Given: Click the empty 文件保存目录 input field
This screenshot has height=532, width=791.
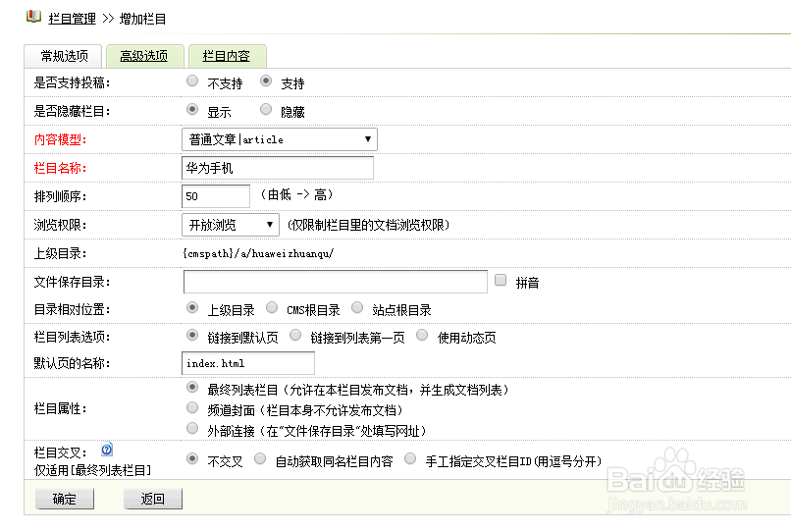Looking at the screenshot, I should point(335,282).
